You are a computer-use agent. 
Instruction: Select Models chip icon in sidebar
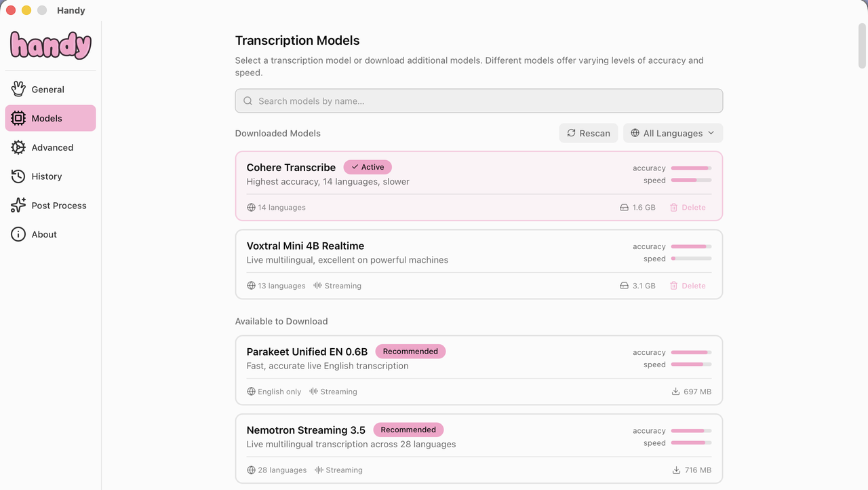click(18, 118)
